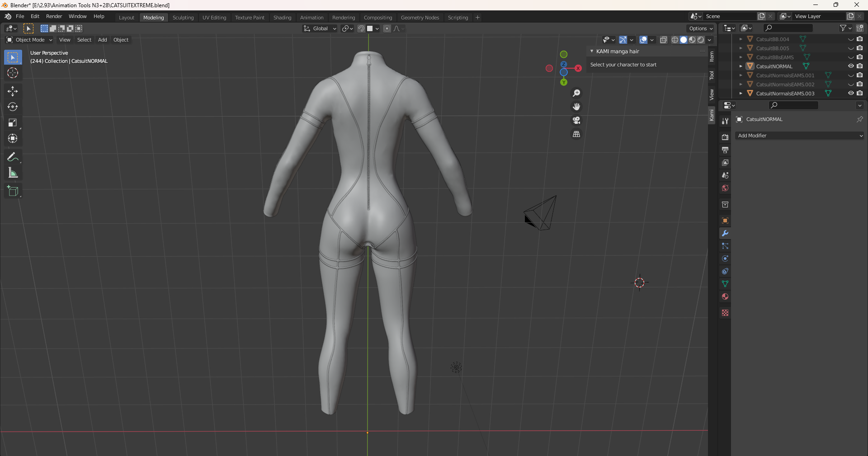Screen dimensions: 868x456
Task: Open the Physics properties icon
Action: [x=725, y=259]
